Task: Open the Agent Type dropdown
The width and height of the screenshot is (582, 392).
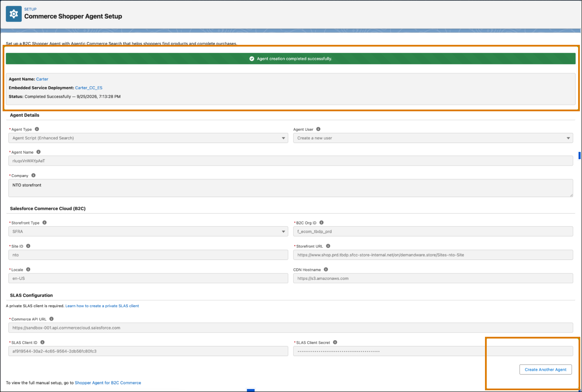Action: 148,138
